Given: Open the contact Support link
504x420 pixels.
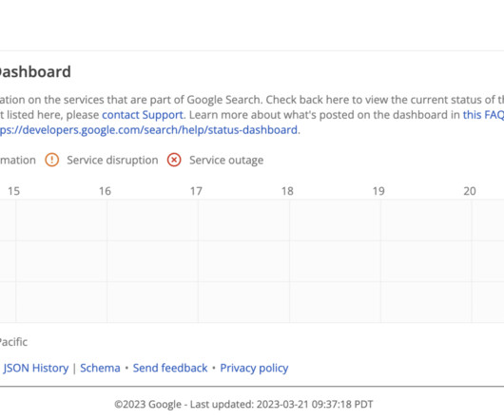Looking at the screenshot, I should click(143, 115).
